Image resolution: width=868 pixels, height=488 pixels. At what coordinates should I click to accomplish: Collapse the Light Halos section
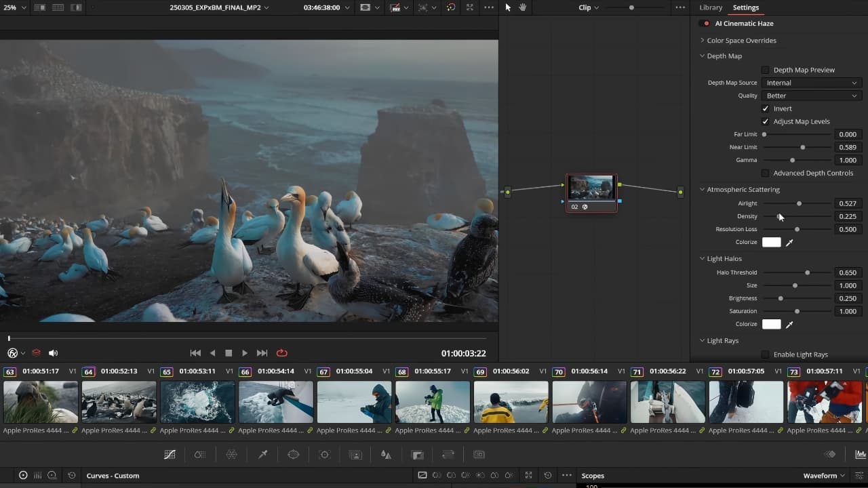[x=703, y=258]
